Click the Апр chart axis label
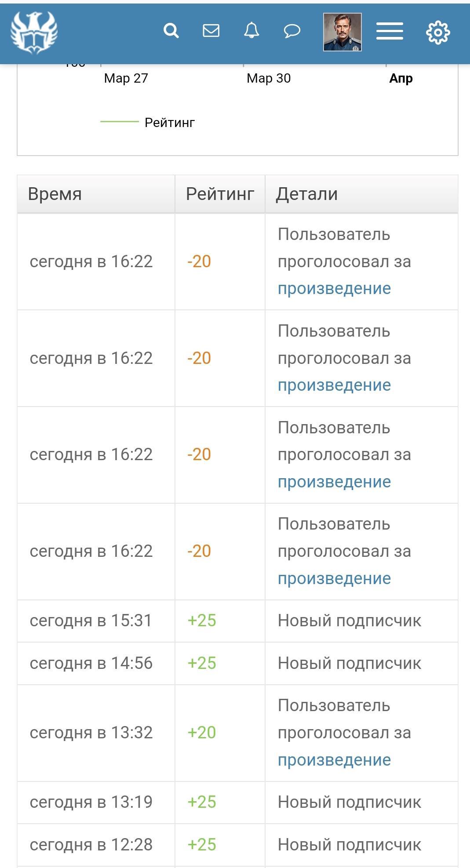 pos(401,78)
